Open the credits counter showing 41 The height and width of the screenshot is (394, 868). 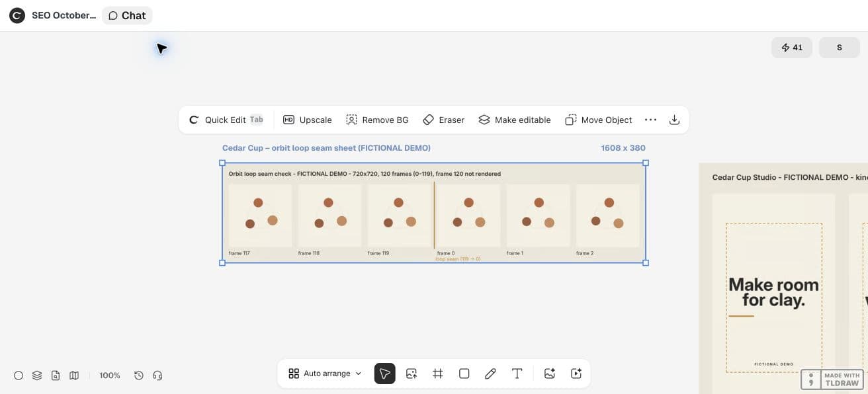point(792,48)
